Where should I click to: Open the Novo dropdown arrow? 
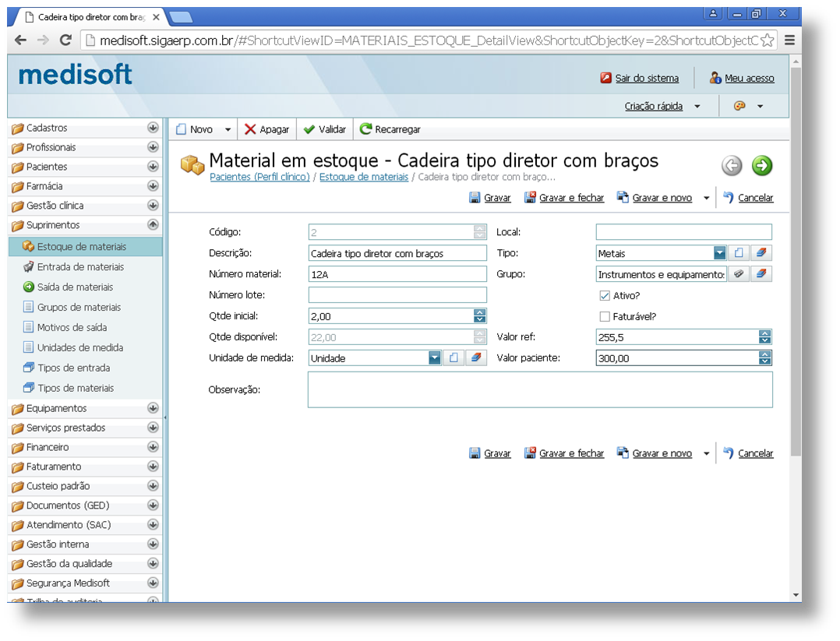228,129
